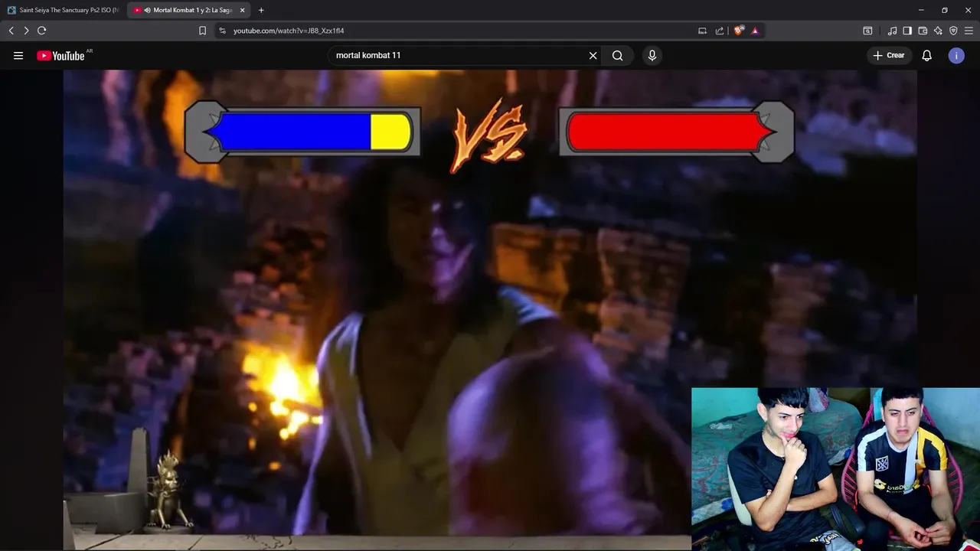Image resolution: width=980 pixels, height=551 pixels.
Task: Clear the search query with the X
Action: pos(593,55)
